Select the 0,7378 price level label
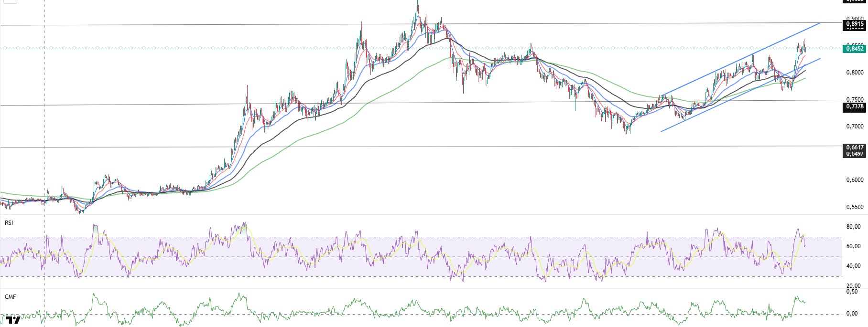Viewport: 868px width, 327px height. [x=854, y=106]
